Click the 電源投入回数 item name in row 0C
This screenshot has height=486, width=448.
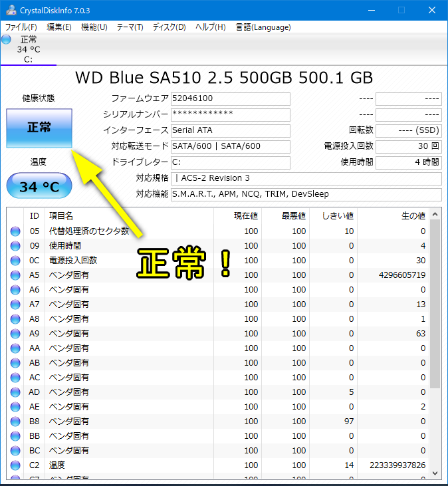tap(73, 261)
